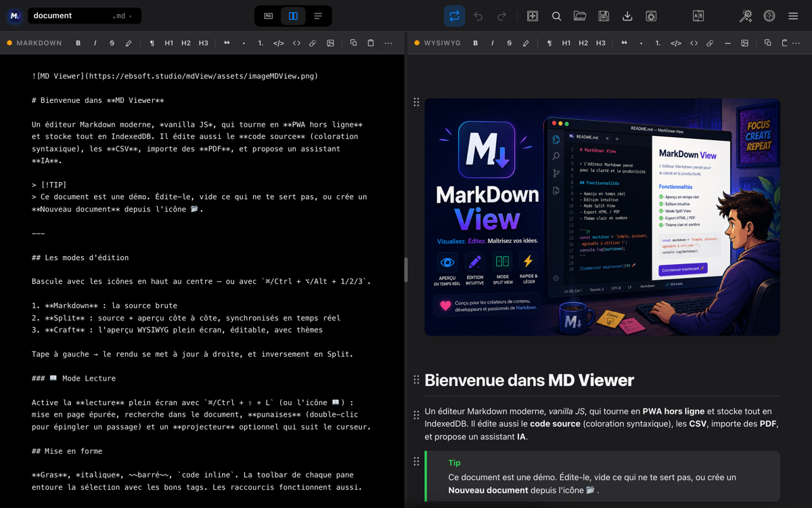Expand more options in WYSIWYG pane toolbar
812x508 pixels.
point(796,43)
